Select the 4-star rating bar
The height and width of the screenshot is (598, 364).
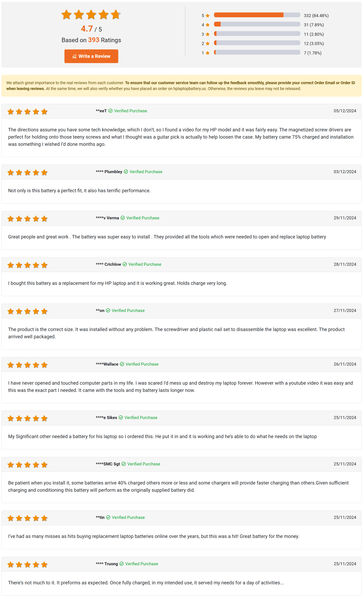(257, 24)
